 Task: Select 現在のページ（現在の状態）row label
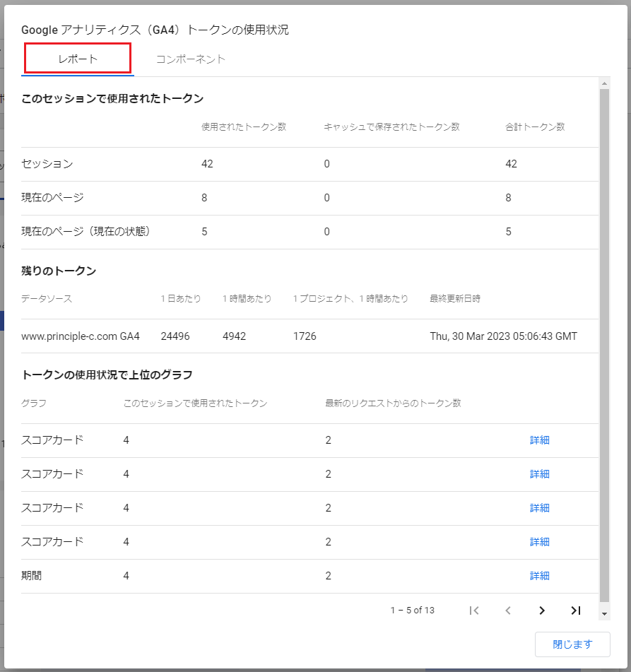coord(85,232)
